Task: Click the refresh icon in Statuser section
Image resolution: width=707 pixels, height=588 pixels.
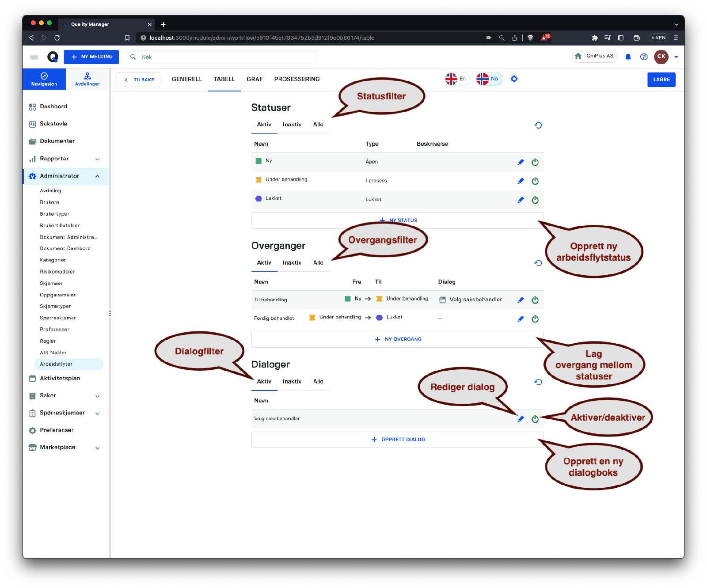Action: tap(538, 125)
